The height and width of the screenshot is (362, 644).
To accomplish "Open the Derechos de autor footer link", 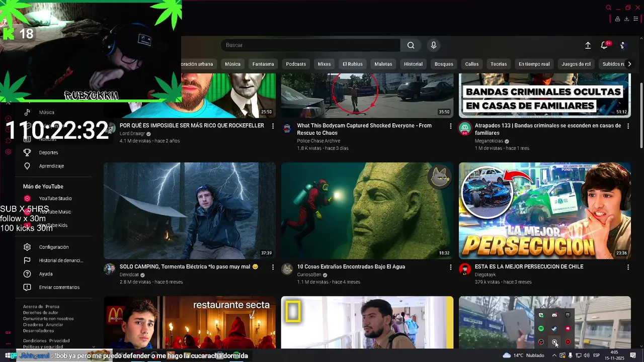I will pos(41,313).
